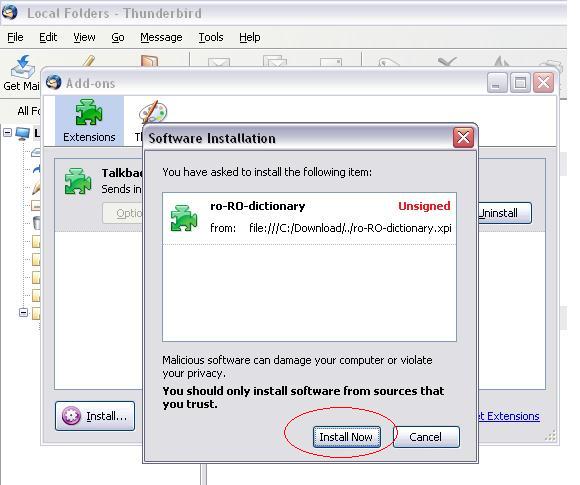Open the File menu
Image resolution: width=580 pixels, height=485 pixels.
pos(15,37)
